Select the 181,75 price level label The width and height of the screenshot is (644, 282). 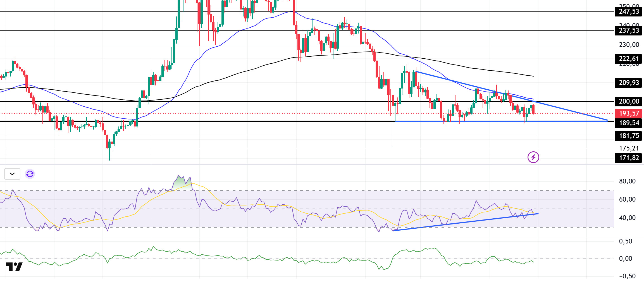click(629, 136)
